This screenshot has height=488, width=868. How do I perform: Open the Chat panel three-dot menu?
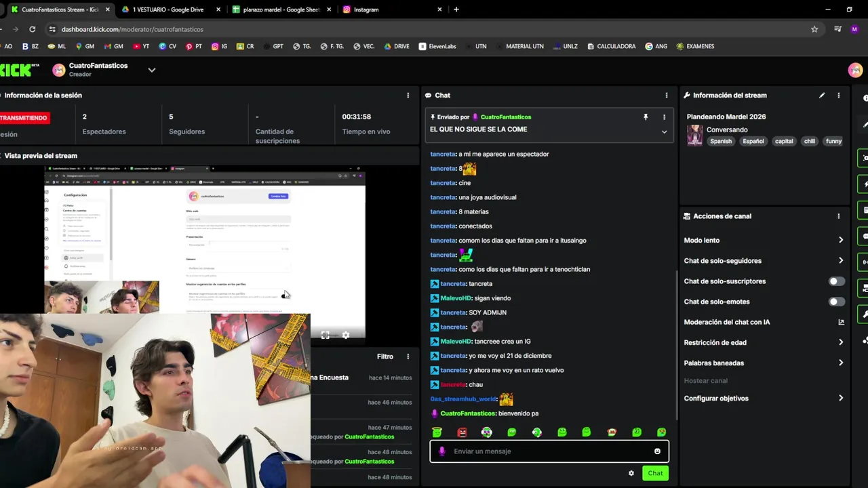tap(667, 96)
